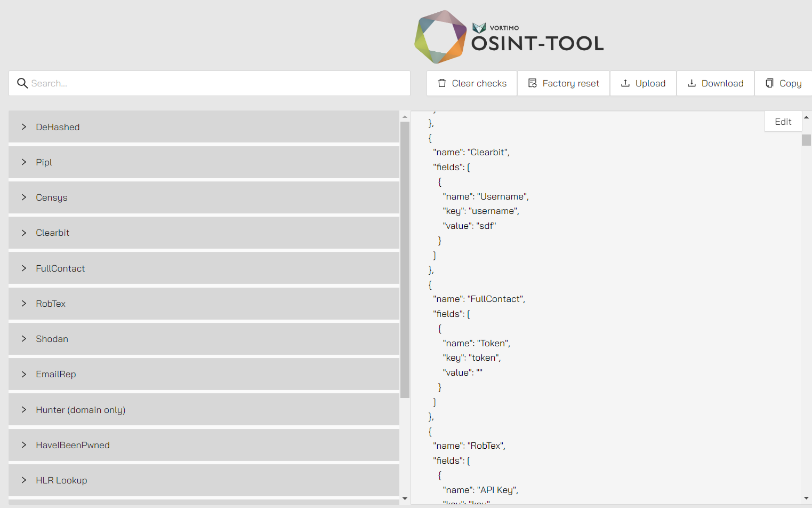Click JSON line "key": "username"

coord(481,211)
